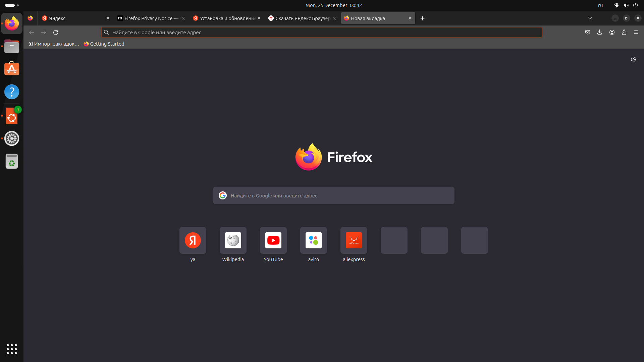Go back to previous page
This screenshot has width=644, height=362.
(x=32, y=33)
